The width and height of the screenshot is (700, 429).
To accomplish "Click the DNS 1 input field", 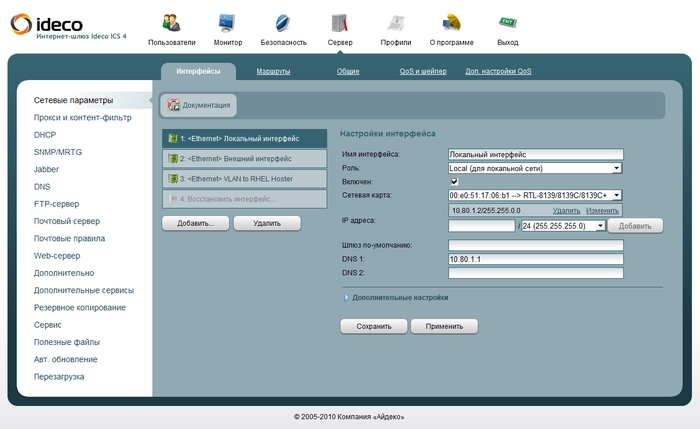I will click(x=535, y=259).
